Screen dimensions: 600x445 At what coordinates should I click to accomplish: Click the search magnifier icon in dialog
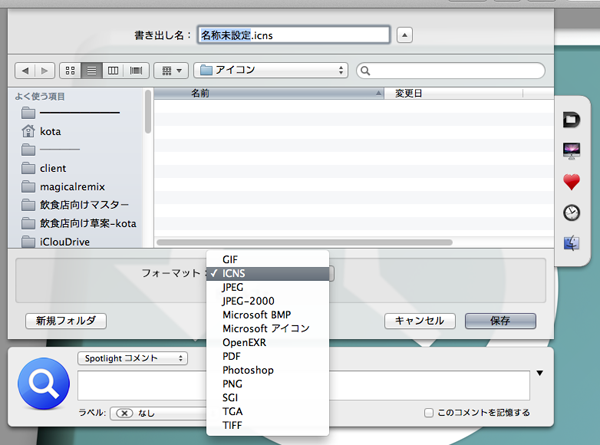coord(365,71)
